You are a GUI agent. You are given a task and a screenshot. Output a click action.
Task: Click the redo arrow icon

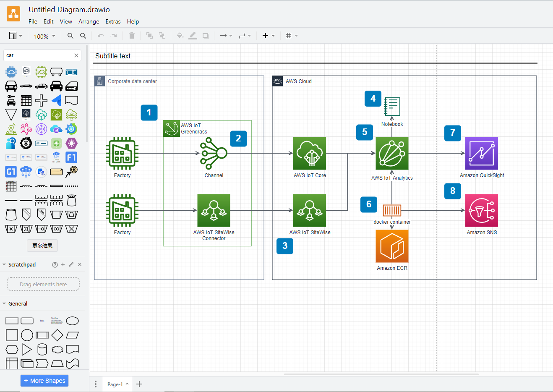point(113,36)
